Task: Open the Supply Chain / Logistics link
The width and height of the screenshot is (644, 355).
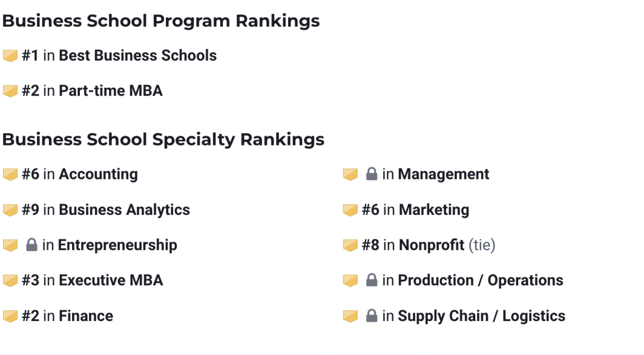Action: tap(481, 316)
